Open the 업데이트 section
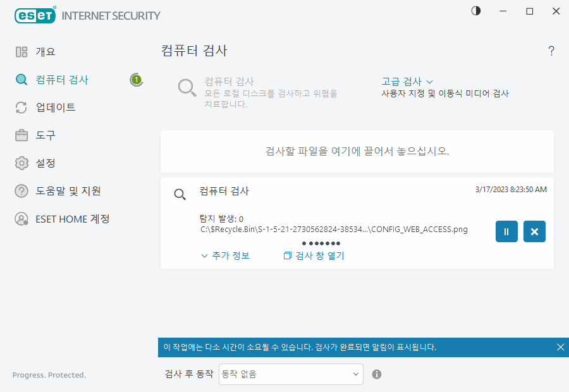 click(50, 107)
